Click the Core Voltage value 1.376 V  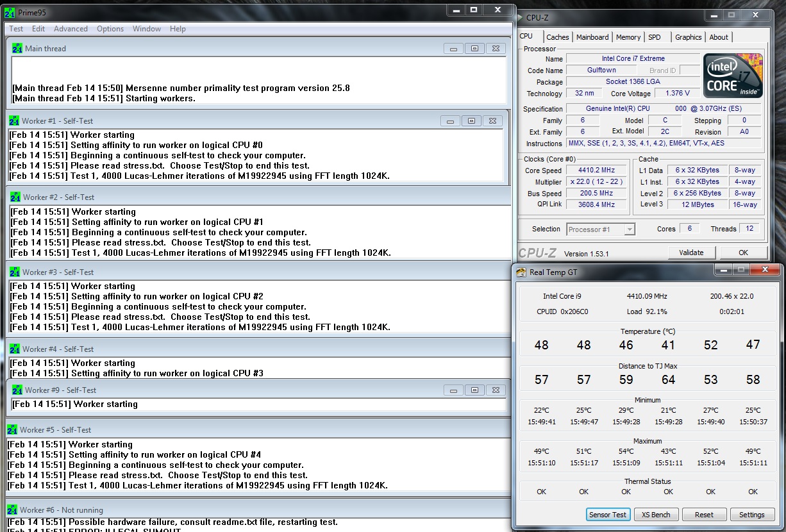pyautogui.click(x=678, y=94)
